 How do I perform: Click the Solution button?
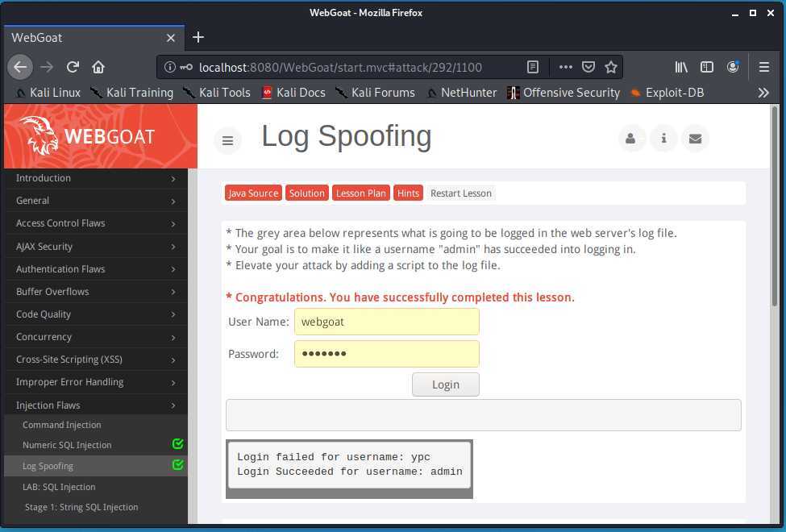[307, 193]
